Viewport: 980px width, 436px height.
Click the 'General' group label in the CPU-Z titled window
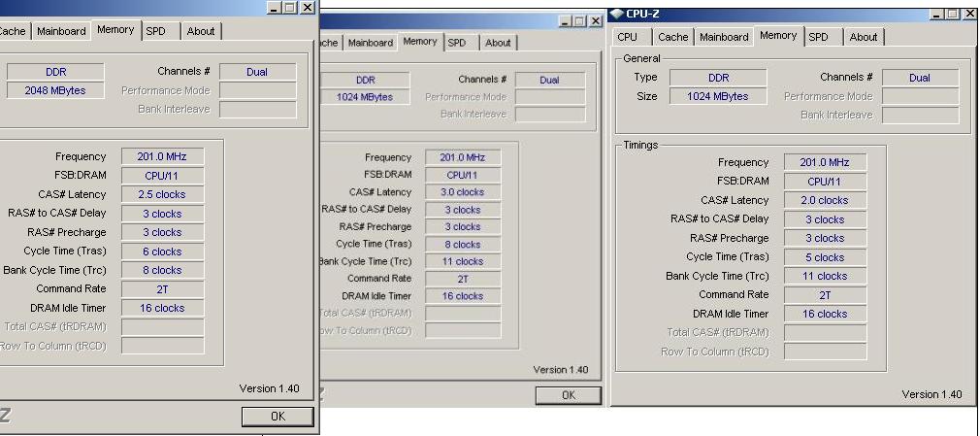tap(641, 59)
